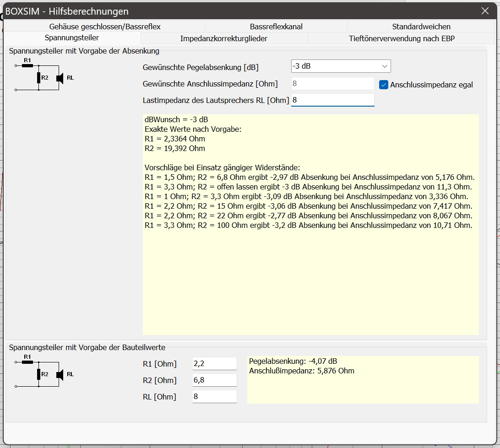Screen dimensions: 500x448
Task: Click the speaker symbol RL in upper diagram
Action: [60, 78]
